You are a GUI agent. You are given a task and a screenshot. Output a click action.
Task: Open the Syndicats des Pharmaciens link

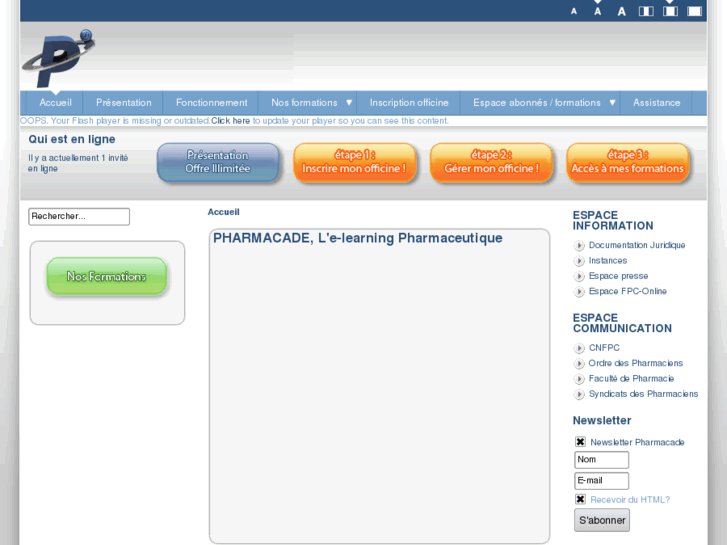(x=643, y=393)
